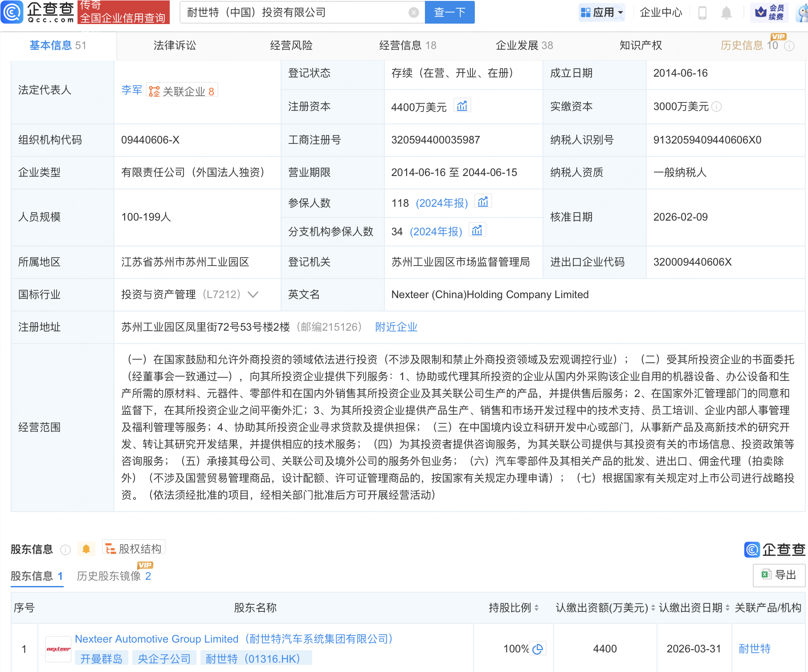The height and width of the screenshot is (672, 808).
Task: Click the 查一下 search button
Action: point(449,12)
